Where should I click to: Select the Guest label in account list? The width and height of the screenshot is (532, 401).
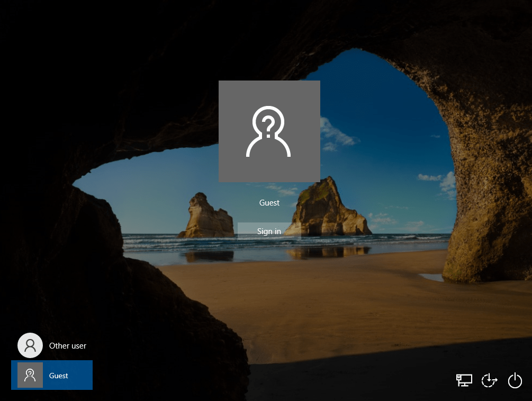(x=59, y=376)
